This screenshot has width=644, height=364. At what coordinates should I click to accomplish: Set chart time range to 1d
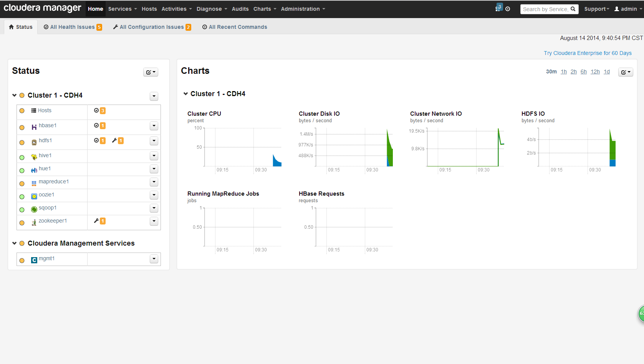[607, 71]
